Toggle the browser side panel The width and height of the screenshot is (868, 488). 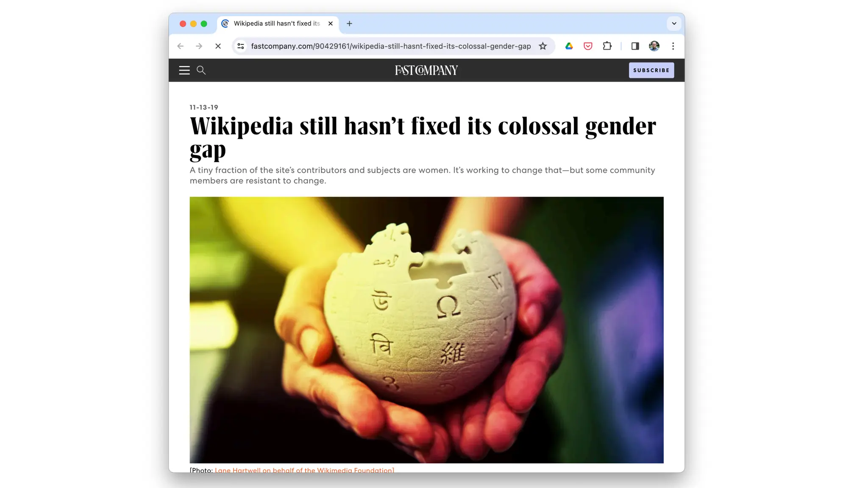pyautogui.click(x=635, y=46)
